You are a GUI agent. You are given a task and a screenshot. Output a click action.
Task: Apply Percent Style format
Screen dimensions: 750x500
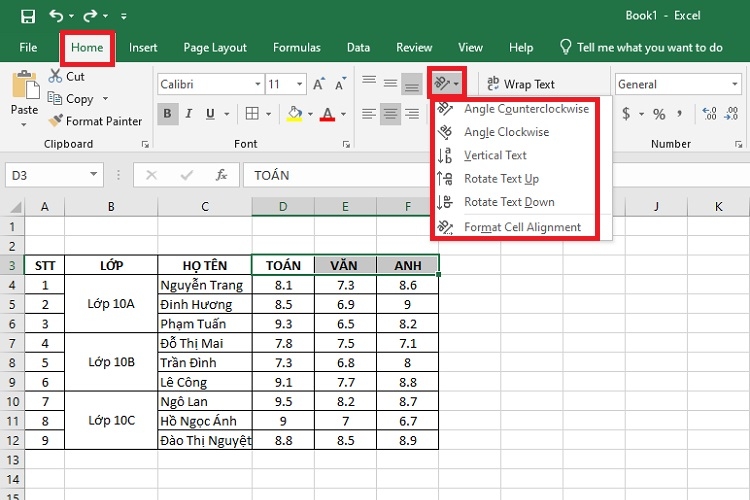click(x=659, y=114)
